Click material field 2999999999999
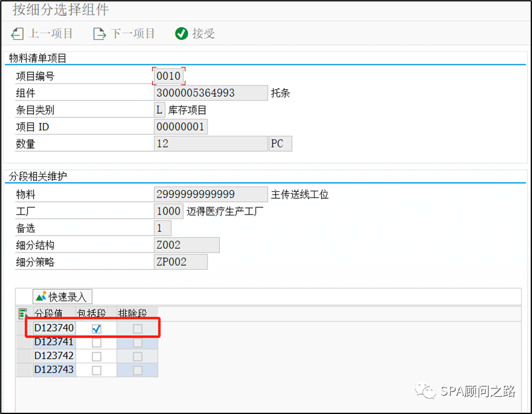The height and width of the screenshot is (414, 532). pyautogui.click(x=211, y=194)
